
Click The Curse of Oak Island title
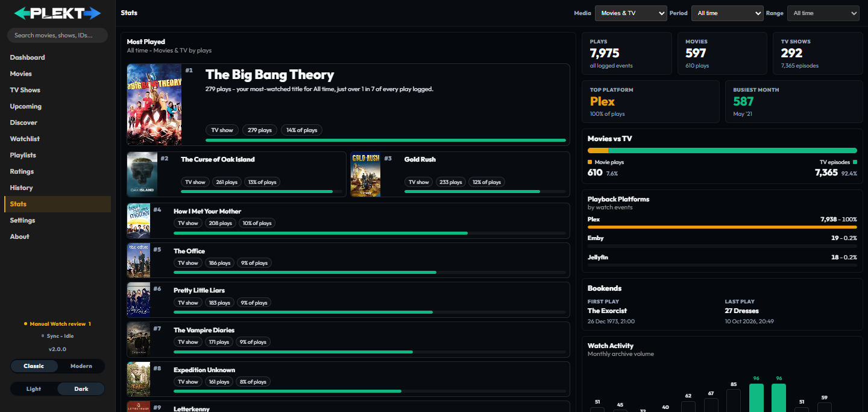tap(218, 159)
